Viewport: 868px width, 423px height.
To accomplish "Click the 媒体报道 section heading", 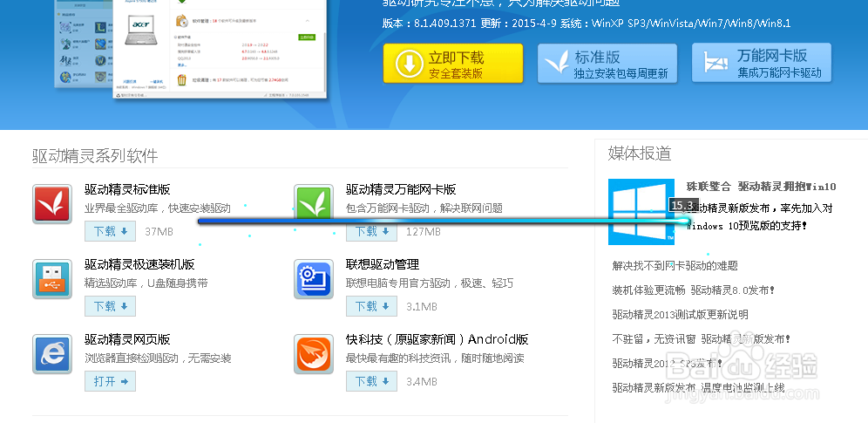I will 640,154.
